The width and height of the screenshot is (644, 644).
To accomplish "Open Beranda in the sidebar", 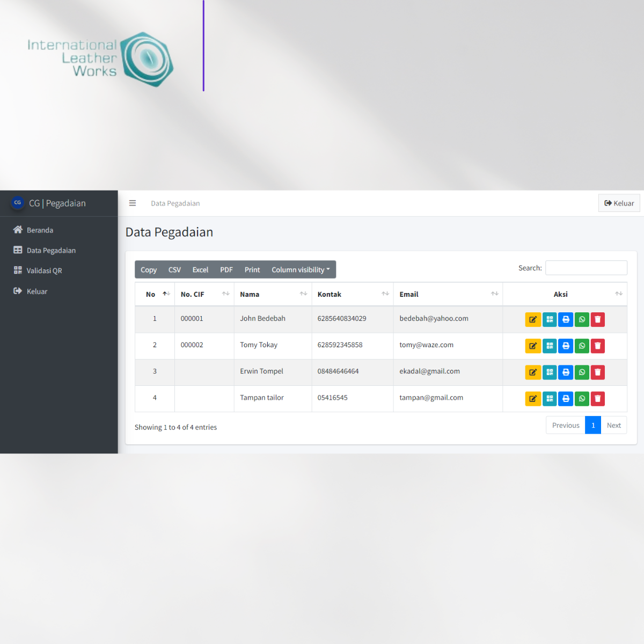I will pos(59,230).
